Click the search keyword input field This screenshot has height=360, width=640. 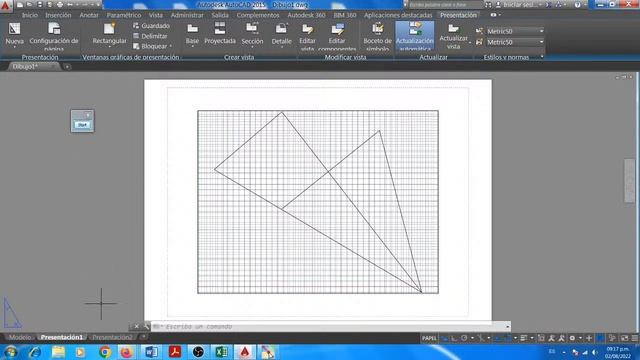(x=445, y=5)
